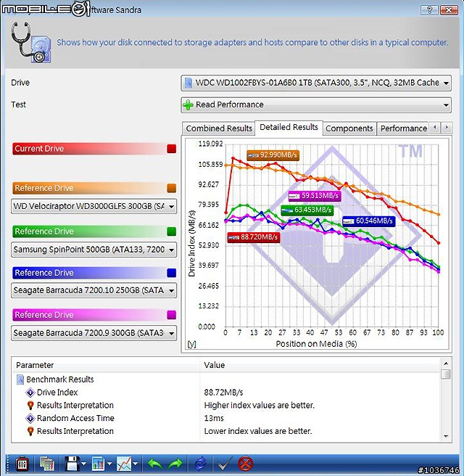Open the Drive selection combo box

[316, 83]
